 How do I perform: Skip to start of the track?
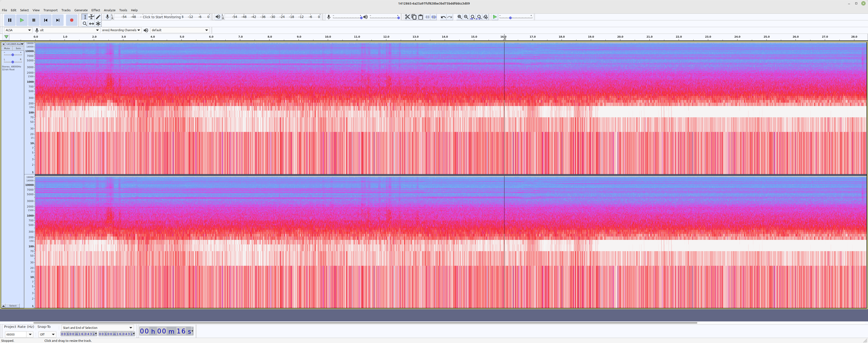pos(46,20)
